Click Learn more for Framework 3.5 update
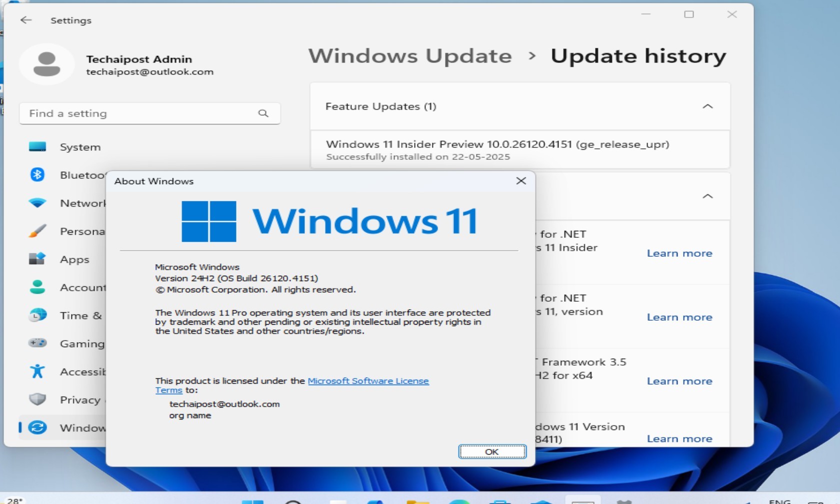The image size is (840, 504). tap(679, 381)
